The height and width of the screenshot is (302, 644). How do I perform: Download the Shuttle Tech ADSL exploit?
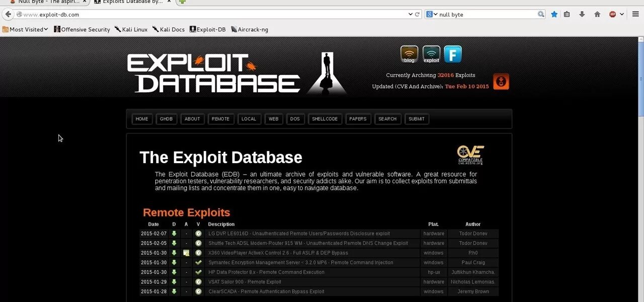(174, 243)
